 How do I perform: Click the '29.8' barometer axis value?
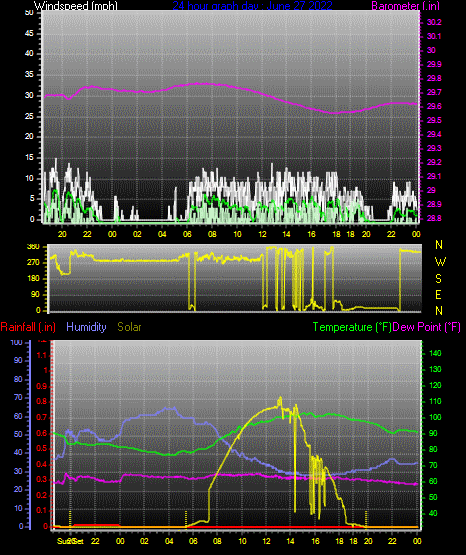pos(434,79)
